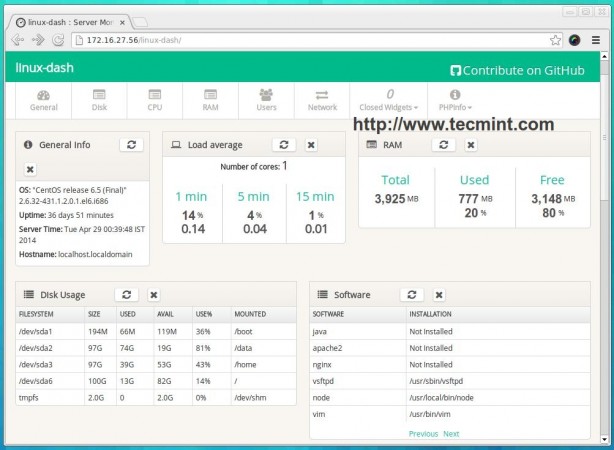The image size is (614, 450).
Task: Expand the PHPInfo dropdown menu
Action: tap(455, 100)
